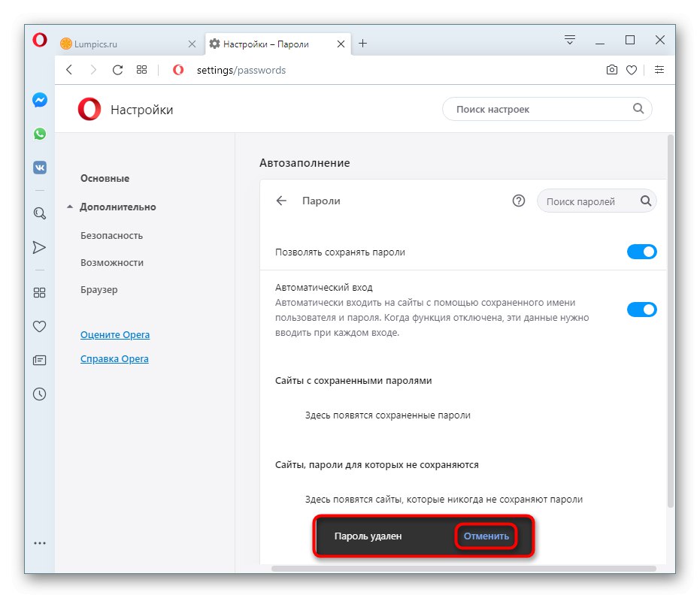Click the Автозаполнение heading
Viewport: 700px width, 598px height.
click(305, 163)
